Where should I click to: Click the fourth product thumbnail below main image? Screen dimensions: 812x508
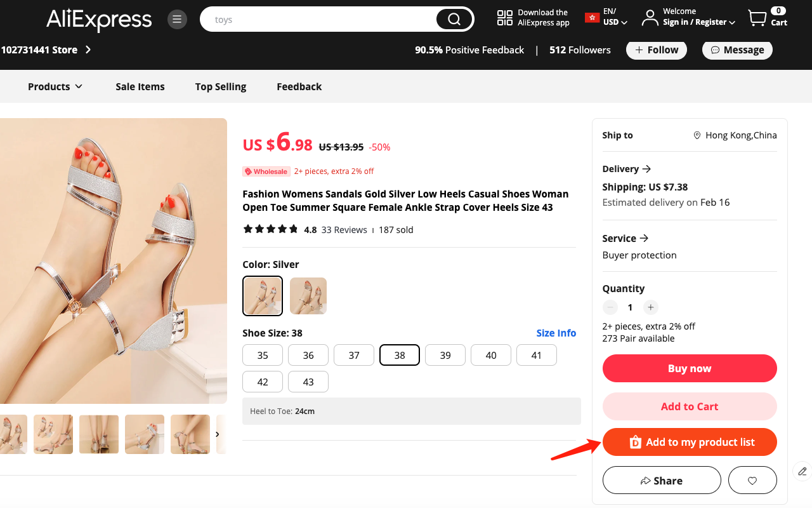pos(144,434)
